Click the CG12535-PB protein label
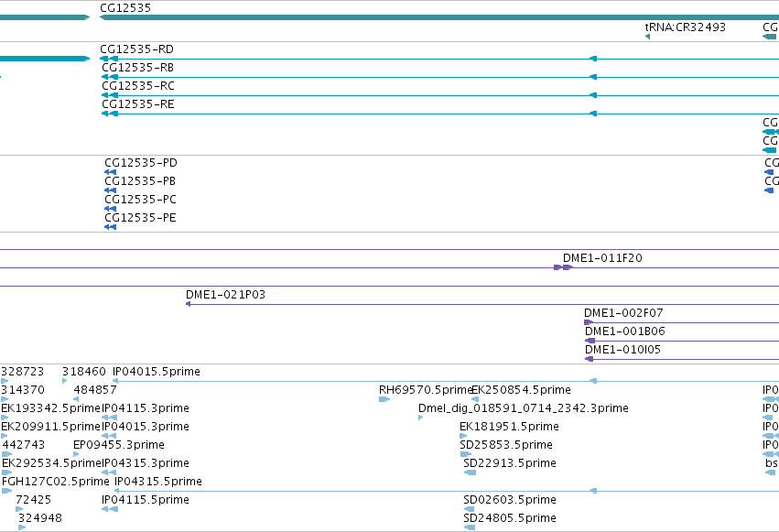Screen dimensions: 779x532 140,181
